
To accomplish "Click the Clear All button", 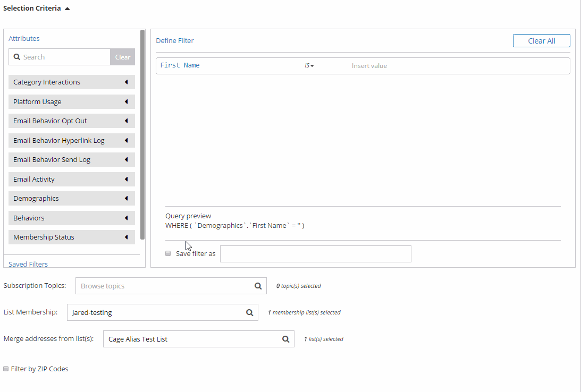I will click(x=541, y=41).
